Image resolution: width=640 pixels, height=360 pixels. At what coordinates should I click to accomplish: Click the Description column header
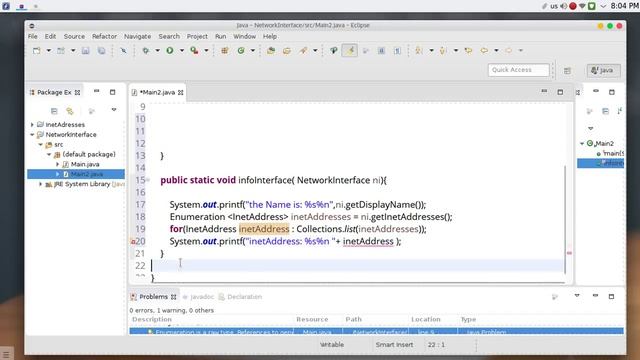coord(152,319)
